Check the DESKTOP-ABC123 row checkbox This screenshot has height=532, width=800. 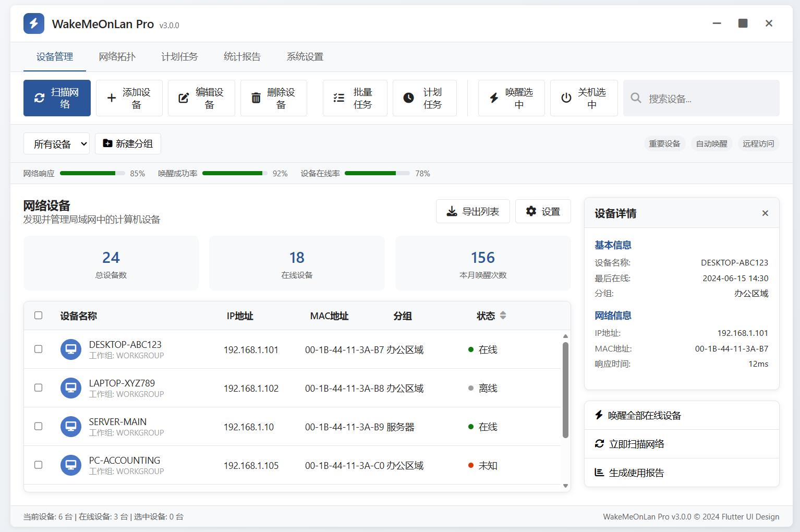(38, 349)
